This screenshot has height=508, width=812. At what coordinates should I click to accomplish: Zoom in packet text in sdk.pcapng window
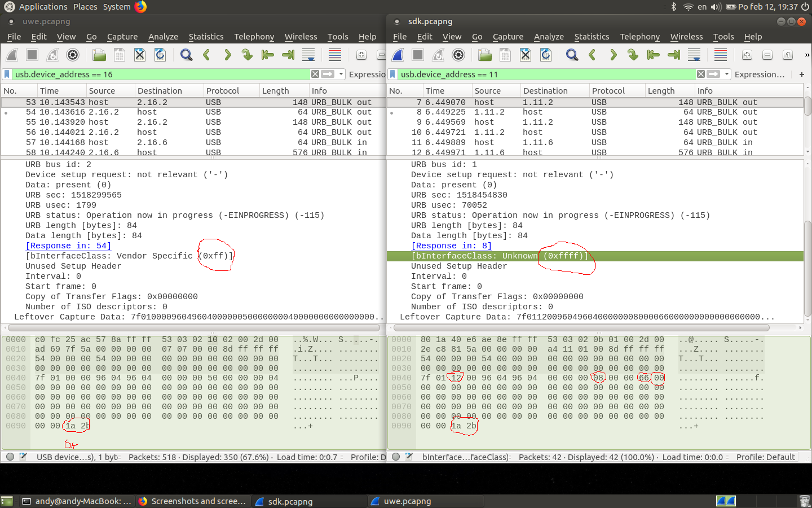click(747, 55)
